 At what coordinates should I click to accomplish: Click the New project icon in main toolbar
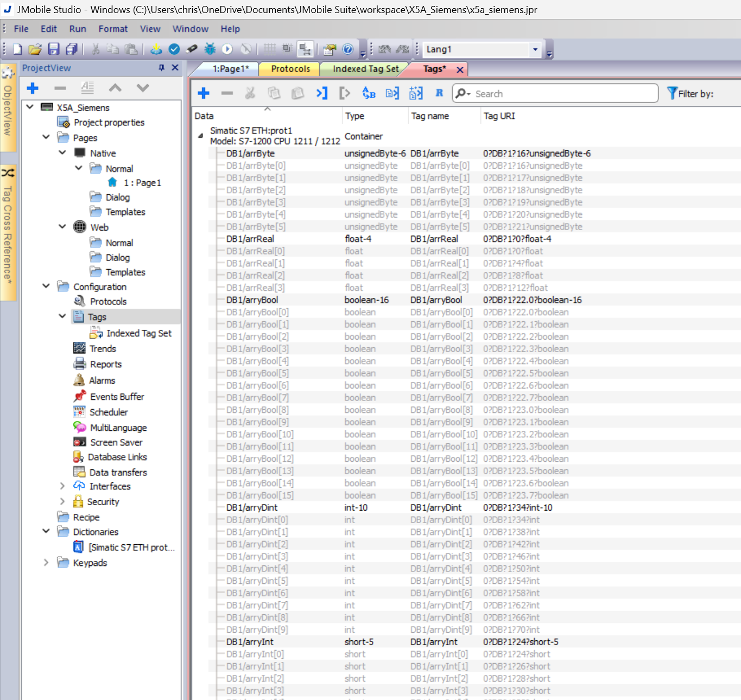[17, 49]
